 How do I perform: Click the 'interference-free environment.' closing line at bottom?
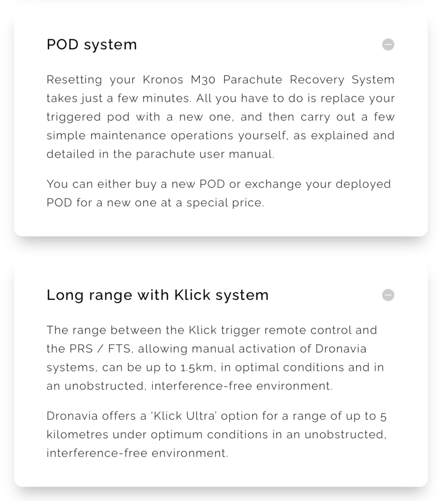pyautogui.click(x=137, y=454)
